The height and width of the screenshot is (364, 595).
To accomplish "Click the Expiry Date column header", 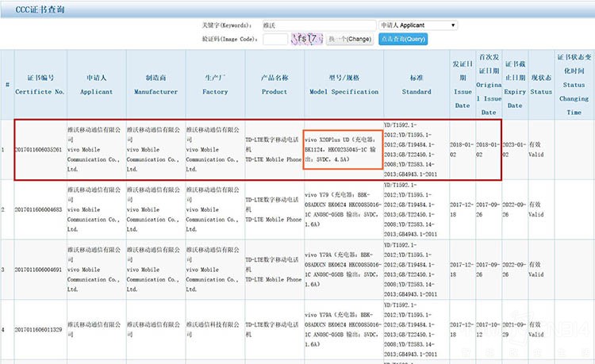I will [x=516, y=85].
